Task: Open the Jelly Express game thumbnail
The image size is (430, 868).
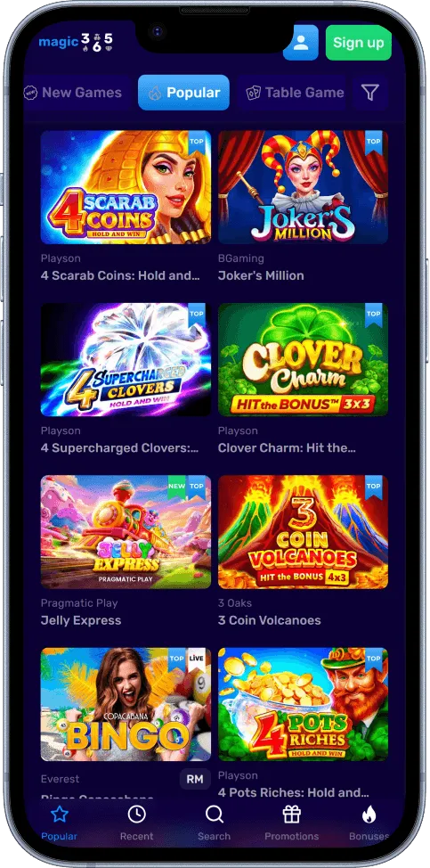Action: click(x=126, y=532)
